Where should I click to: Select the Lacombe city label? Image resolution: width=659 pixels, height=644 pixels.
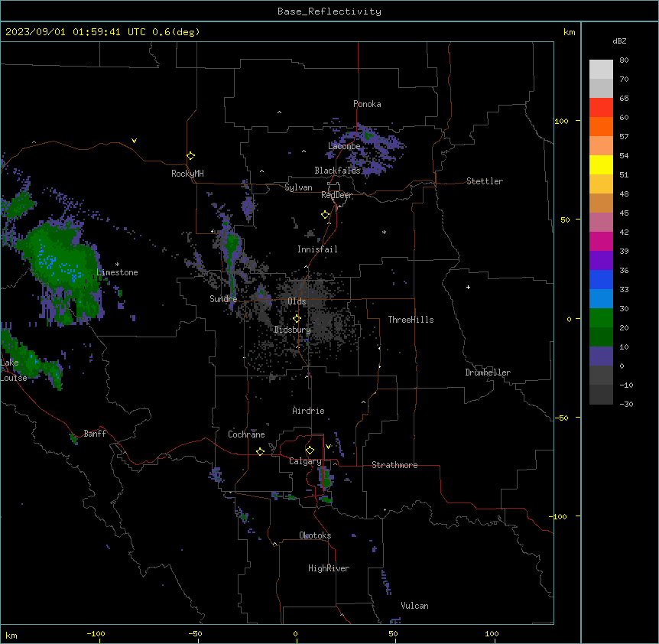tap(344, 146)
